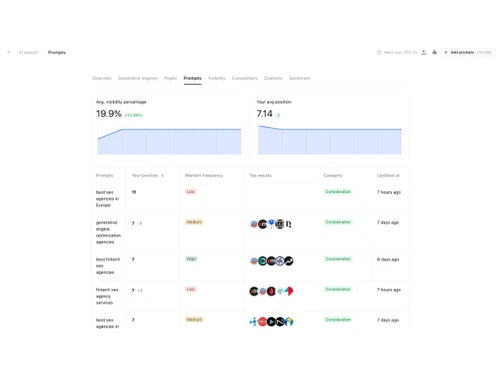This screenshot has width=500, height=375.
Task: Click the icon left of Add prompts
Action: pyautogui.click(x=434, y=52)
